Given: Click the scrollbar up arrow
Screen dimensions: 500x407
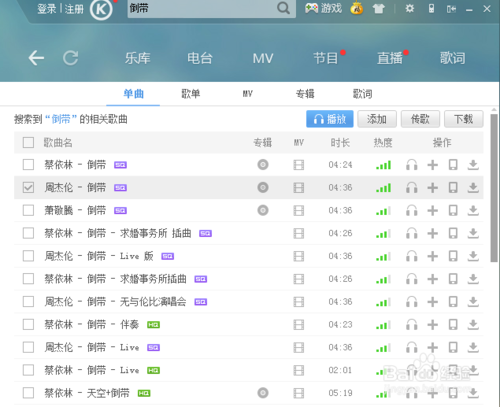Looking at the screenshot, I should [x=494, y=110].
